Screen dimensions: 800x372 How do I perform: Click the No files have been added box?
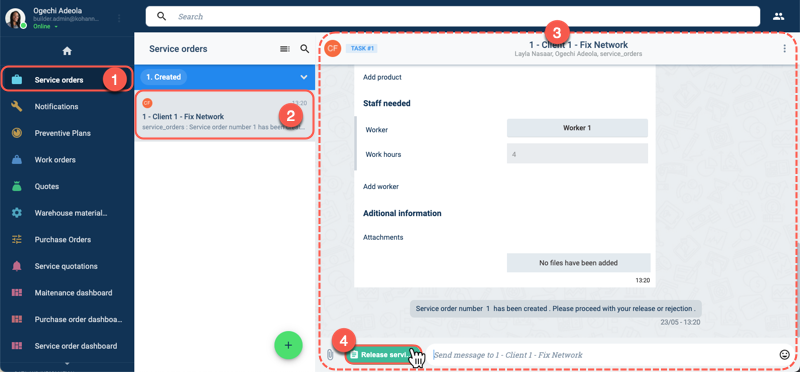(x=579, y=263)
